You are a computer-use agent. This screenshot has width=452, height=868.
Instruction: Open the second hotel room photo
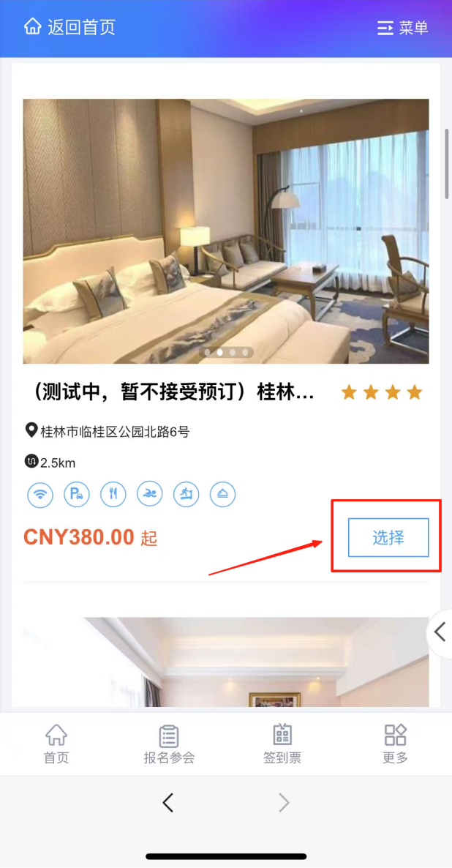click(x=226, y=662)
